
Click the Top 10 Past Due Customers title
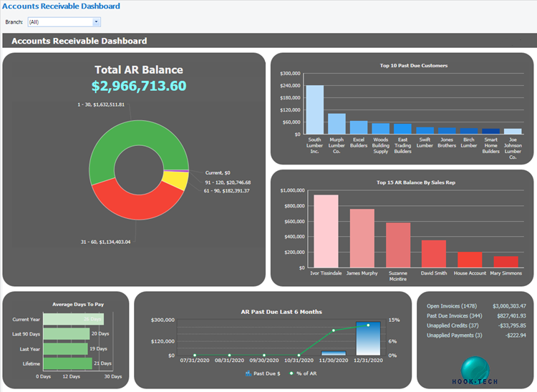coord(414,65)
